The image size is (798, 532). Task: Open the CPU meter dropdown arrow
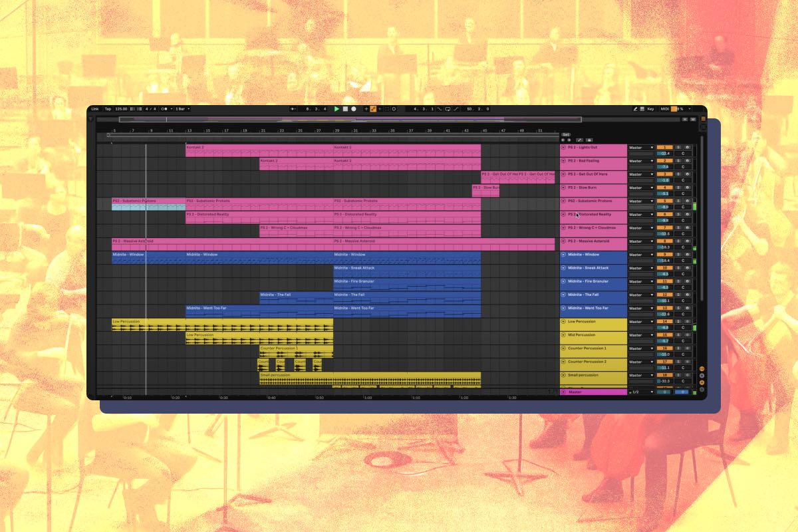[x=690, y=108]
